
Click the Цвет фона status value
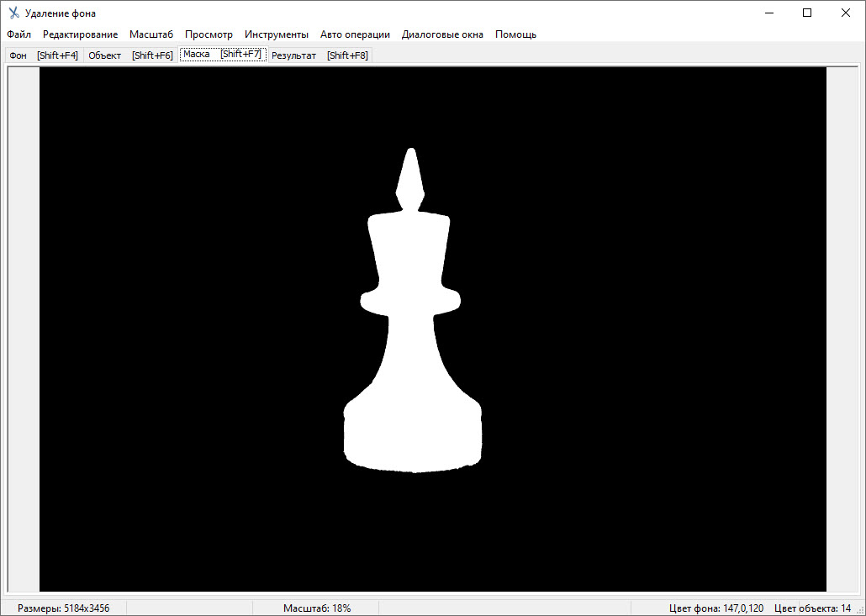point(716,608)
